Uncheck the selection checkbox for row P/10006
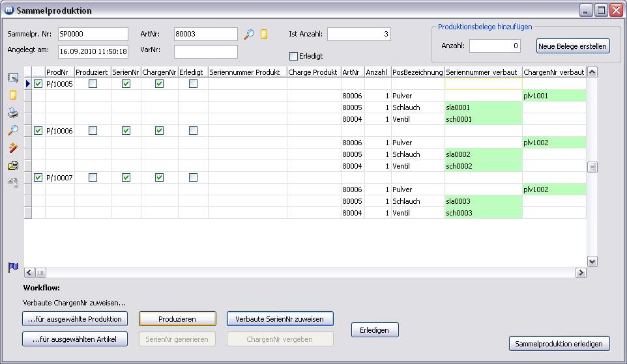The height and width of the screenshot is (364, 627). [38, 131]
